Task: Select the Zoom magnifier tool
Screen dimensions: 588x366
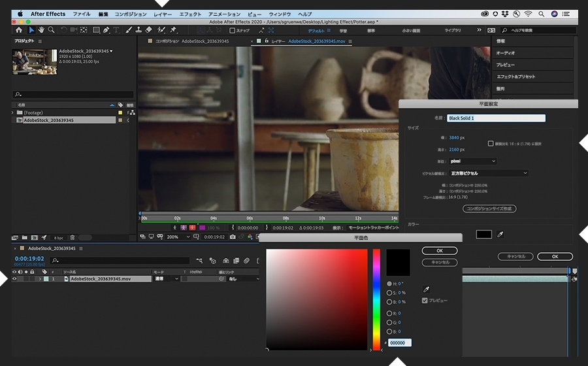Action: click(51, 30)
